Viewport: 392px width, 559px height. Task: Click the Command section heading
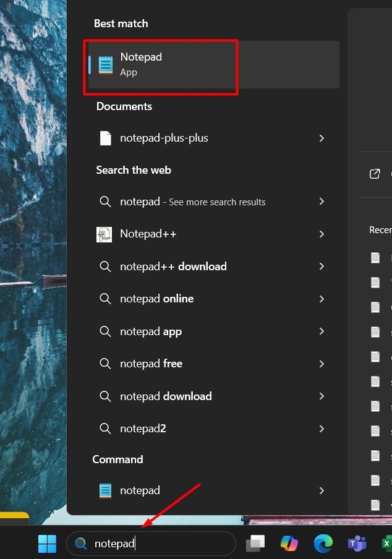pyautogui.click(x=117, y=459)
